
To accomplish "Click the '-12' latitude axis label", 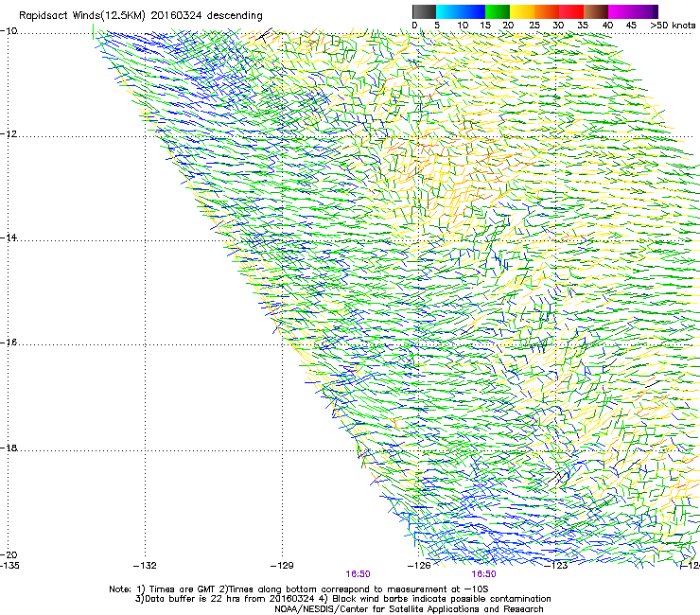I will (x=9, y=134).
